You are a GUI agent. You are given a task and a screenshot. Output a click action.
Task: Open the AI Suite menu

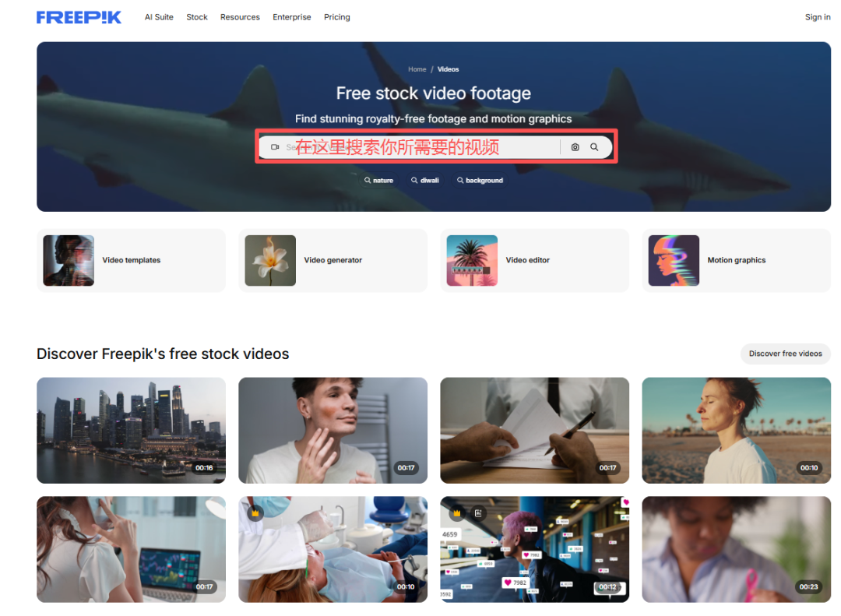pos(159,17)
